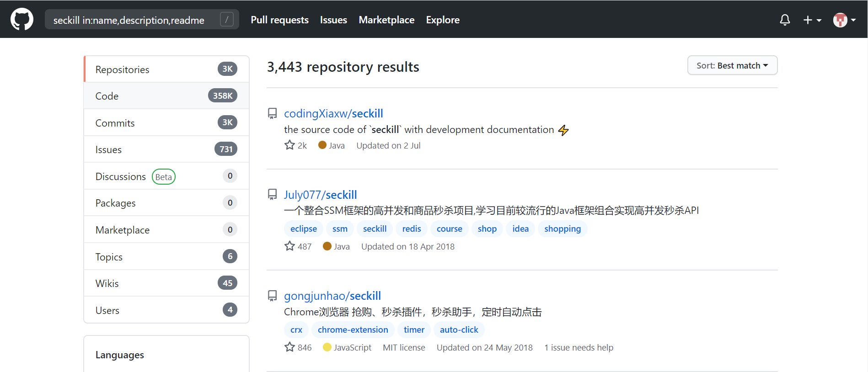Open the plus create-new menu
868x372 pixels.
812,20
